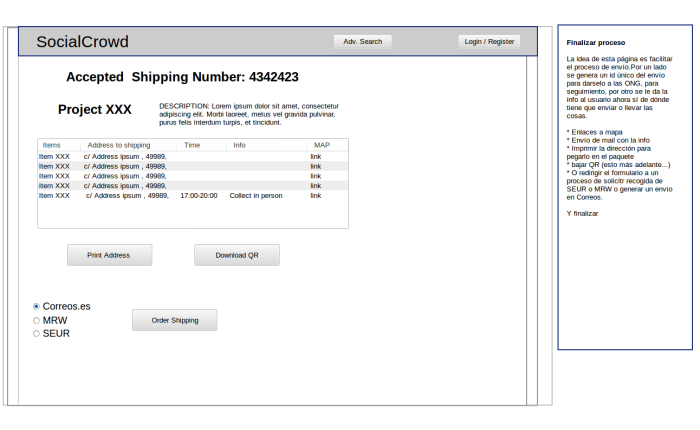Open the map link in the first row
Screen dimensions: 700x430
click(316, 156)
